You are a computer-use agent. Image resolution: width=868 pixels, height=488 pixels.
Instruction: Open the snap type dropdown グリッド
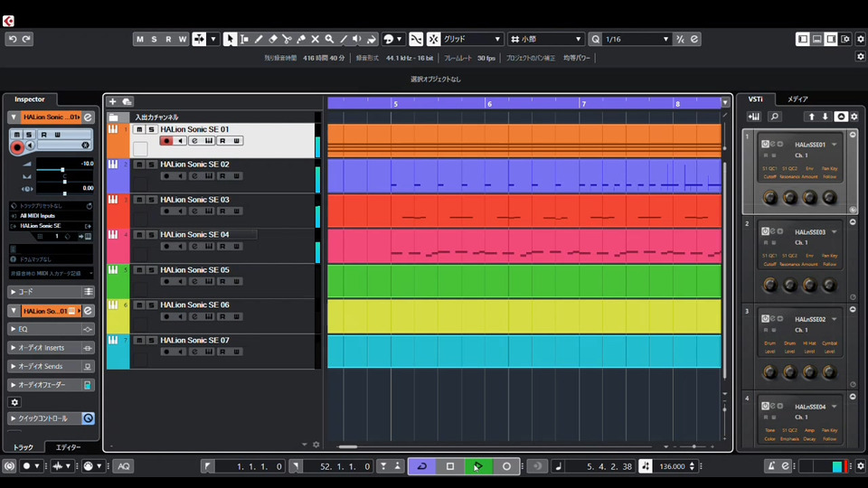pos(472,39)
